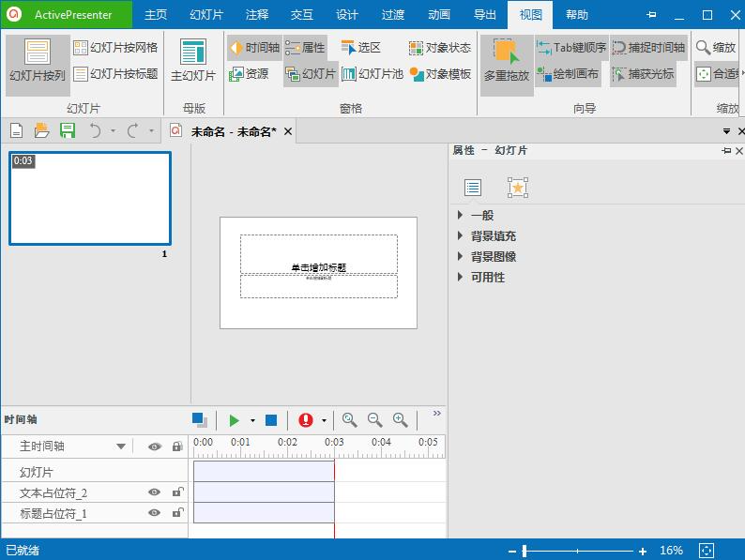Click 捕获光标 option
Image resolution: width=745 pixels, height=560 pixels.
click(x=643, y=73)
